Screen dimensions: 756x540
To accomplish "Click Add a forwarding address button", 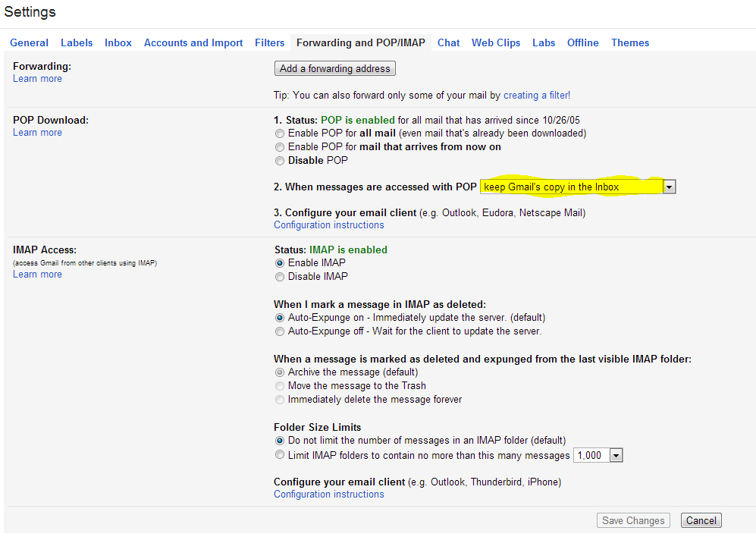I will click(x=335, y=68).
